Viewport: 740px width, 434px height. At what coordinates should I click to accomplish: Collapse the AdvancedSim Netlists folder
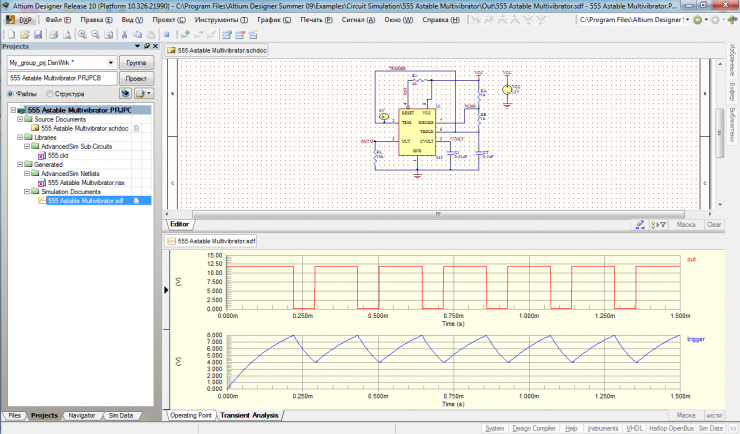click(27, 174)
